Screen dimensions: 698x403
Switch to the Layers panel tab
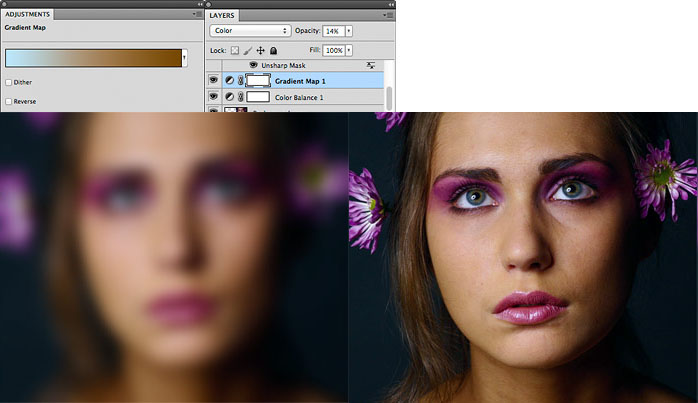[x=221, y=15]
